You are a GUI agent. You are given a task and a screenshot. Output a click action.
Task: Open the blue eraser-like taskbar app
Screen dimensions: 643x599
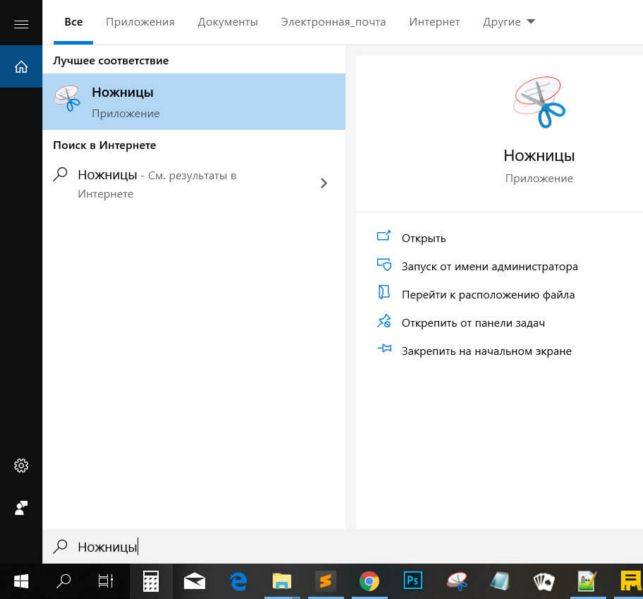(x=501, y=581)
